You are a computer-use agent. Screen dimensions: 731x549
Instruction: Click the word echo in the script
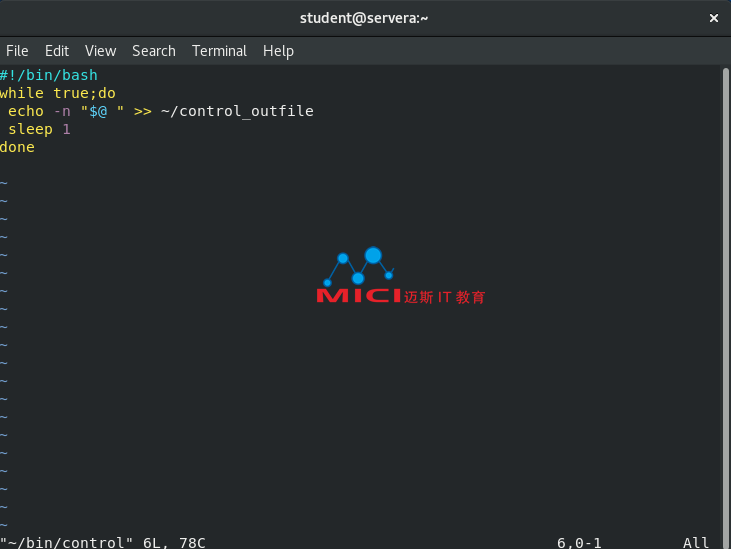tap(26, 111)
